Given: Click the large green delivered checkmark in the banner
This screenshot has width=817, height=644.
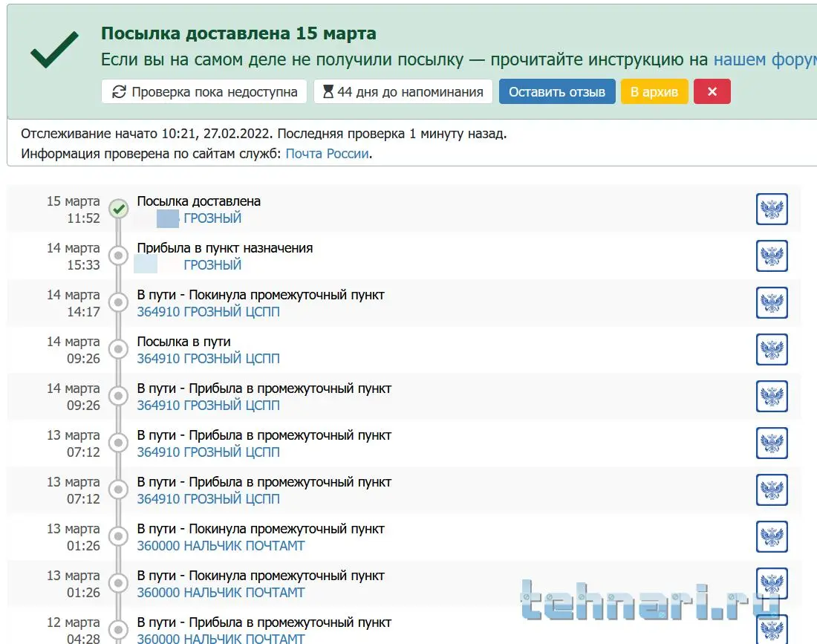Looking at the screenshot, I should tap(54, 50).
